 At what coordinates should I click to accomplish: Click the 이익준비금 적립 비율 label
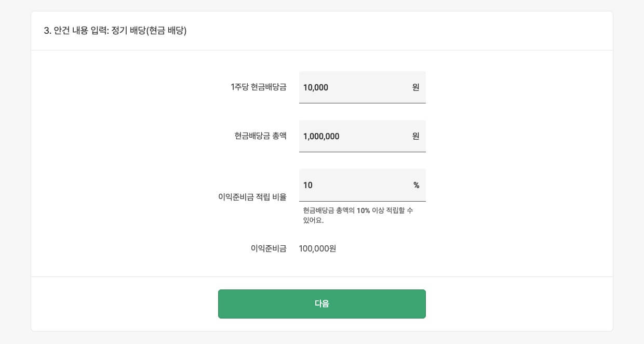pyautogui.click(x=252, y=197)
